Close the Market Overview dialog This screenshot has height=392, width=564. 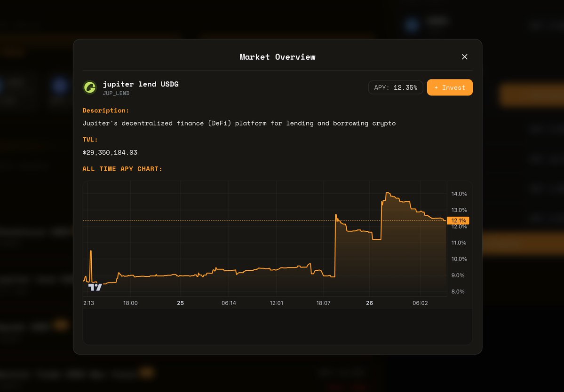tap(464, 57)
